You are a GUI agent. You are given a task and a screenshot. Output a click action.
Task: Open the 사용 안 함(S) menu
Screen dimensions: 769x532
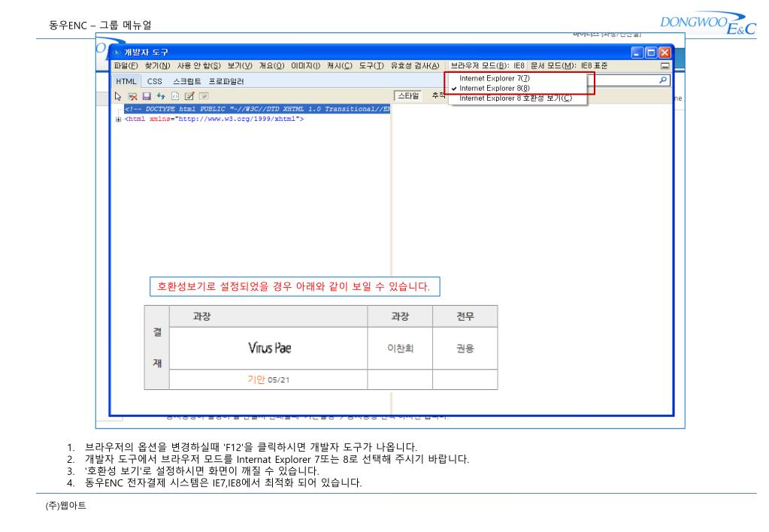point(198,65)
